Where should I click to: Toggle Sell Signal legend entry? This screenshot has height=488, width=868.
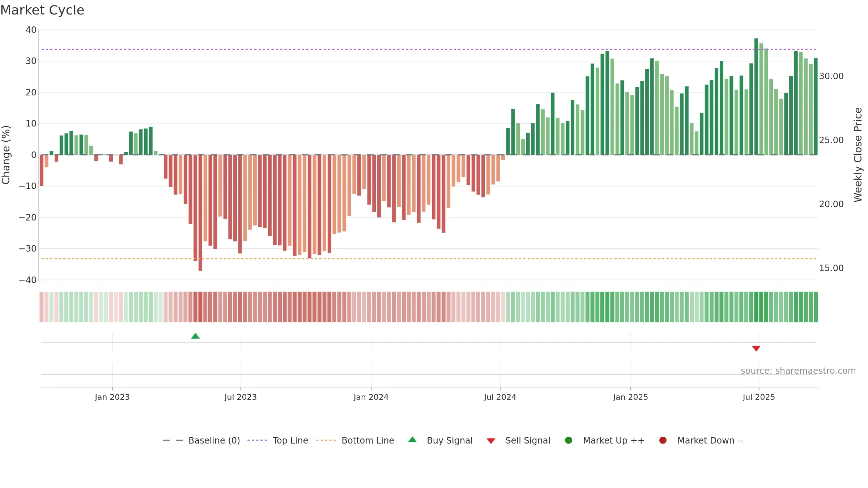(518, 440)
